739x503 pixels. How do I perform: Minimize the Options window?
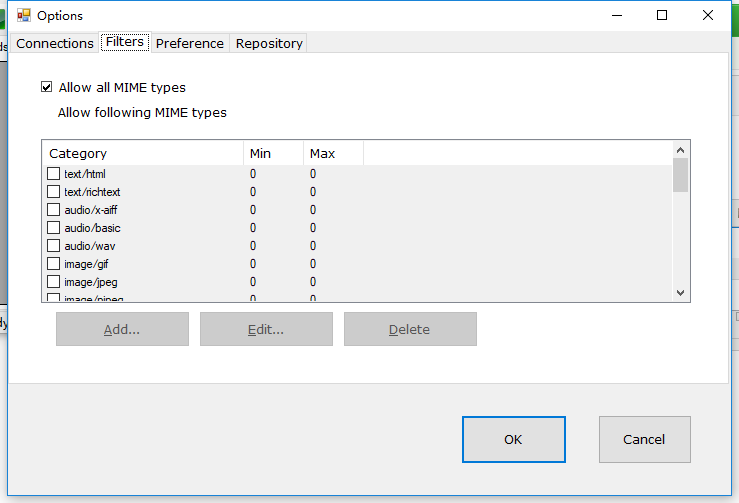617,15
